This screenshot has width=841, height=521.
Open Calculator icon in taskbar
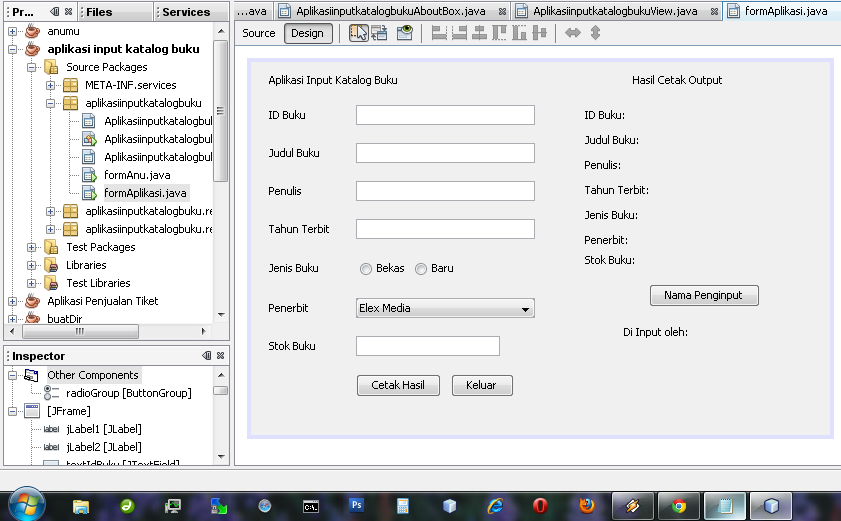(403, 506)
